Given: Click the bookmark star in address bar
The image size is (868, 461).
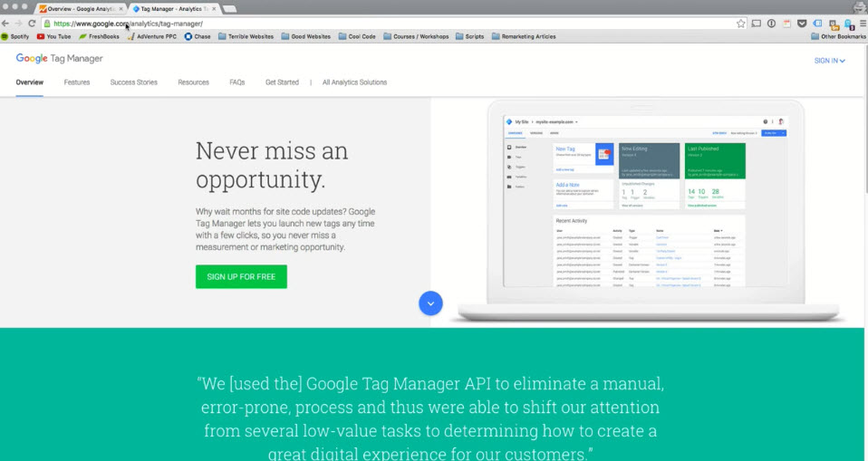Looking at the screenshot, I should pos(741,23).
